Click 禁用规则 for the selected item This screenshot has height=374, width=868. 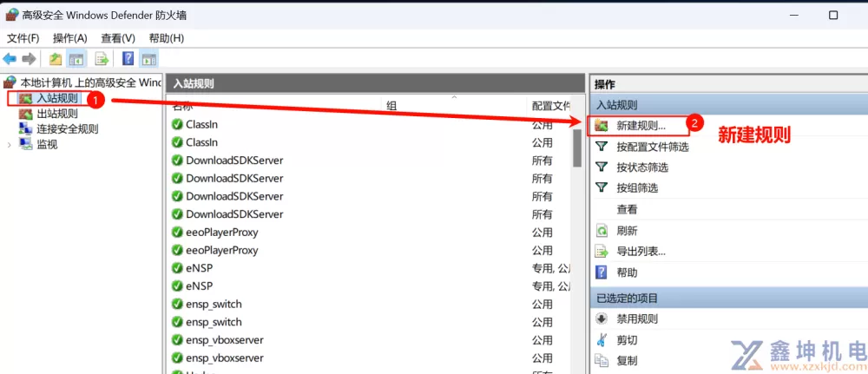(x=636, y=318)
